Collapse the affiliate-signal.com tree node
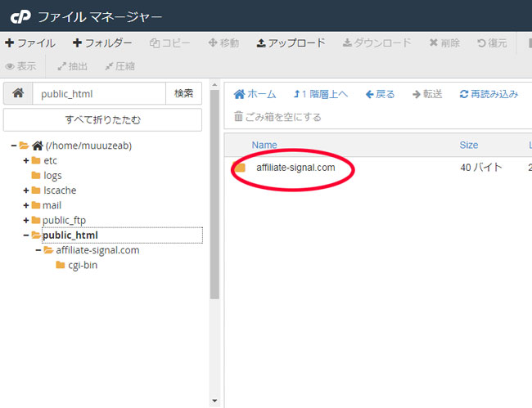 (38, 250)
